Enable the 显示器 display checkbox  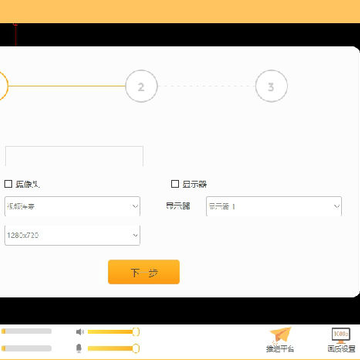tap(175, 184)
